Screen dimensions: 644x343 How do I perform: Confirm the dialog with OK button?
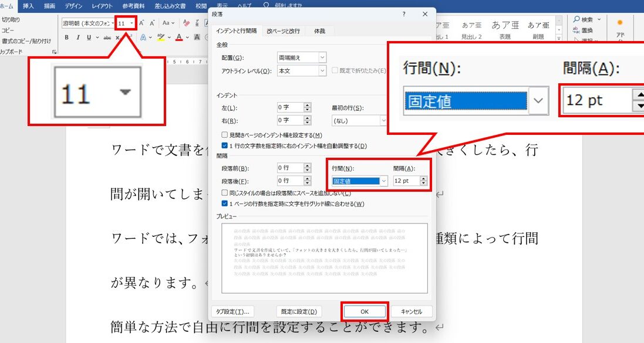tap(365, 311)
